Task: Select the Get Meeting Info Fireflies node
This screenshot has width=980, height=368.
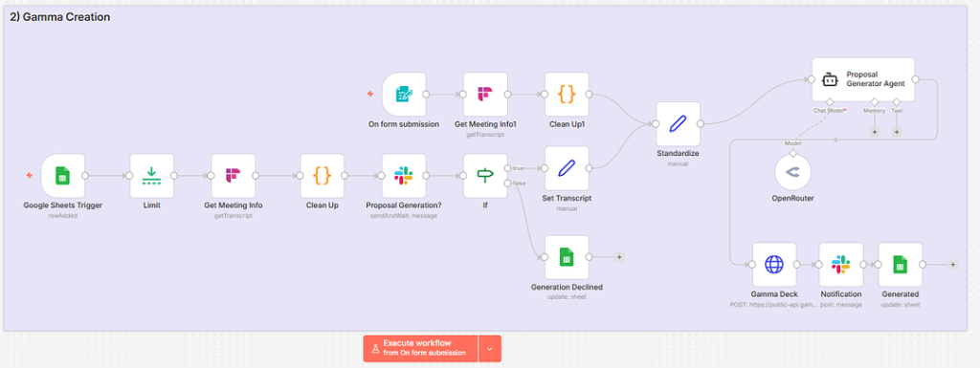Action: (x=234, y=176)
